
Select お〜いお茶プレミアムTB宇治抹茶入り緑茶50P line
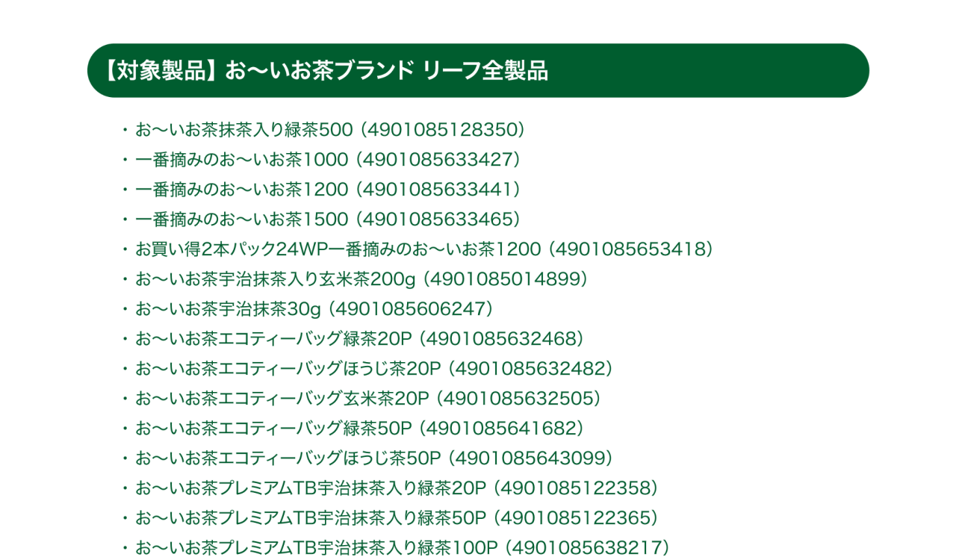[390, 518]
